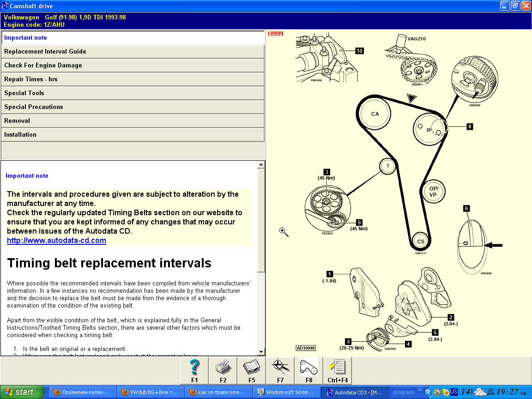This screenshot has height=399, width=532.
Task: Click the Ctrl+F4 notes icon
Action: click(x=338, y=368)
